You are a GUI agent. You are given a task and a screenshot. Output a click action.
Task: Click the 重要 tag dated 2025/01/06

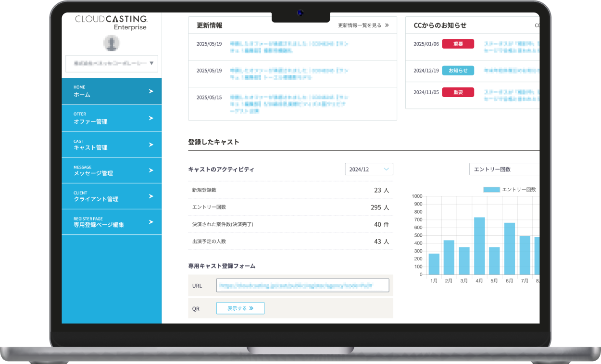coord(458,44)
